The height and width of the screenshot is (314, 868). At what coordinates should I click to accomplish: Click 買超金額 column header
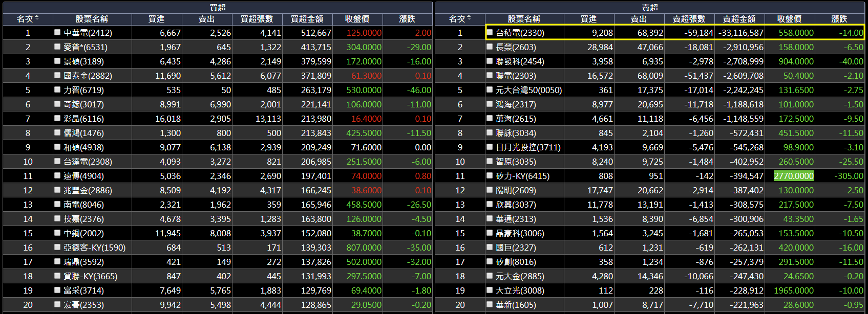pos(307,19)
